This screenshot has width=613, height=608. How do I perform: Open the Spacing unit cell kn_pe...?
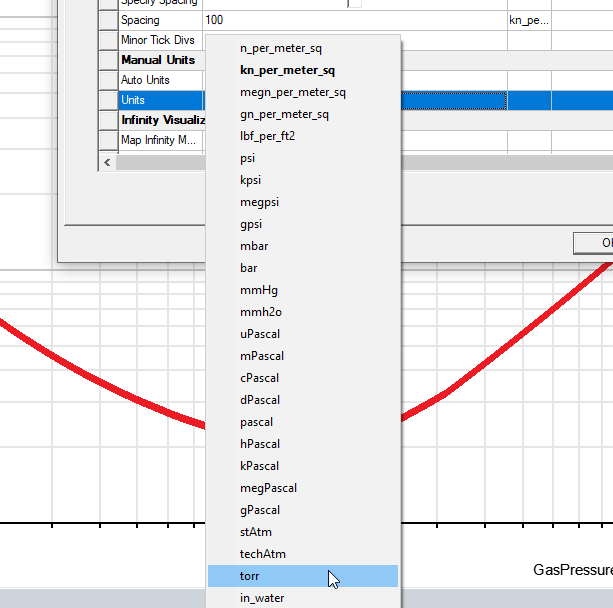pos(529,20)
